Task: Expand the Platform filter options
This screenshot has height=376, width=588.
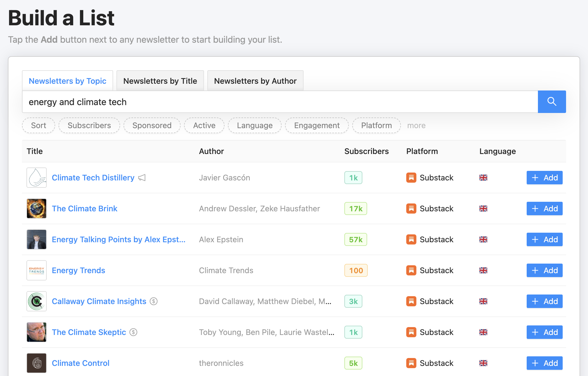Action: (376, 125)
